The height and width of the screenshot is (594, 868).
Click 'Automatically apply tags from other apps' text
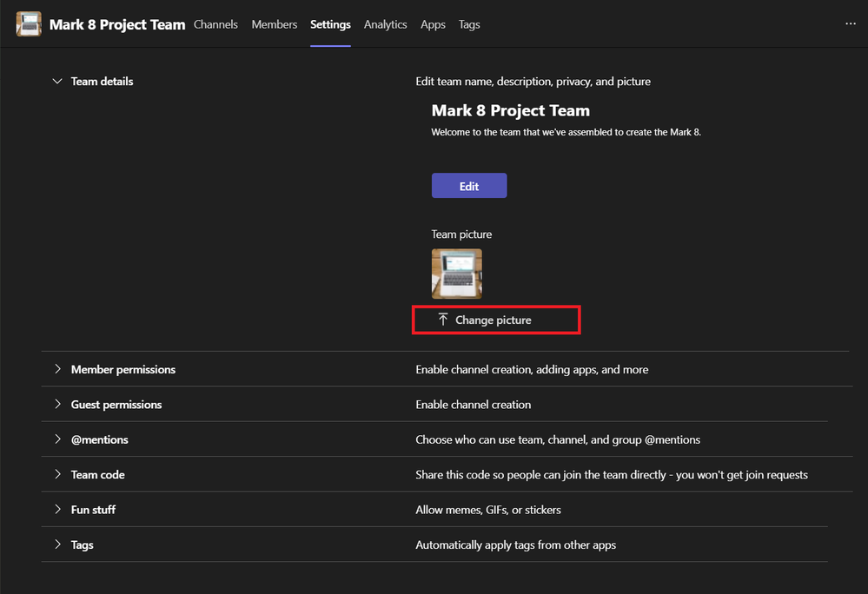point(516,544)
